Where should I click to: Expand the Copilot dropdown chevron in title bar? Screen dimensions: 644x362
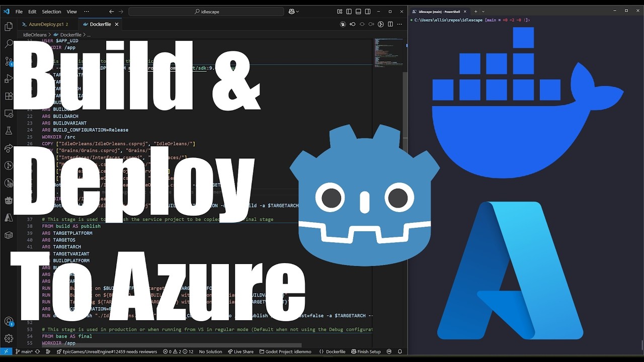pos(297,11)
